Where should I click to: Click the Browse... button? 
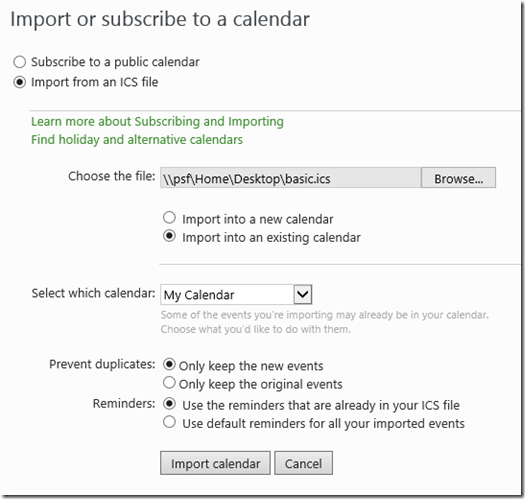[x=458, y=178]
